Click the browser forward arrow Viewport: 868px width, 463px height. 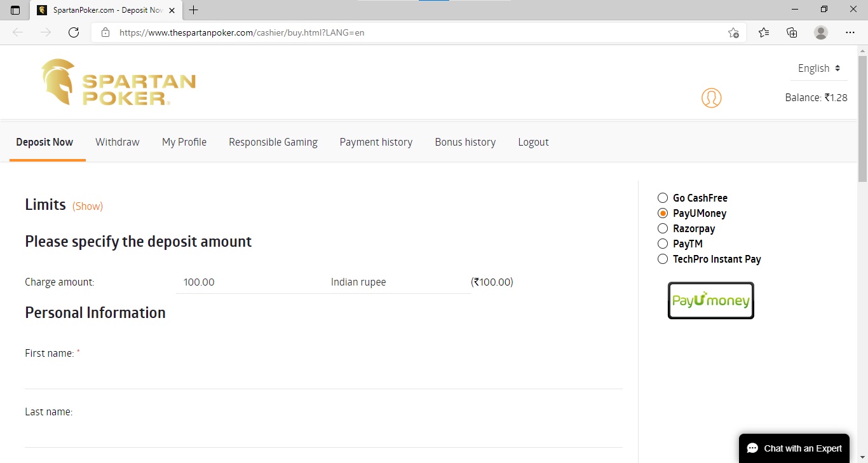click(46, 32)
